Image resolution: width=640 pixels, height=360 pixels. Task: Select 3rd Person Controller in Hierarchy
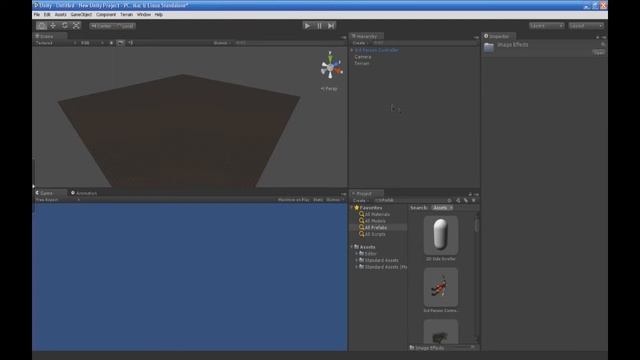coord(377,50)
